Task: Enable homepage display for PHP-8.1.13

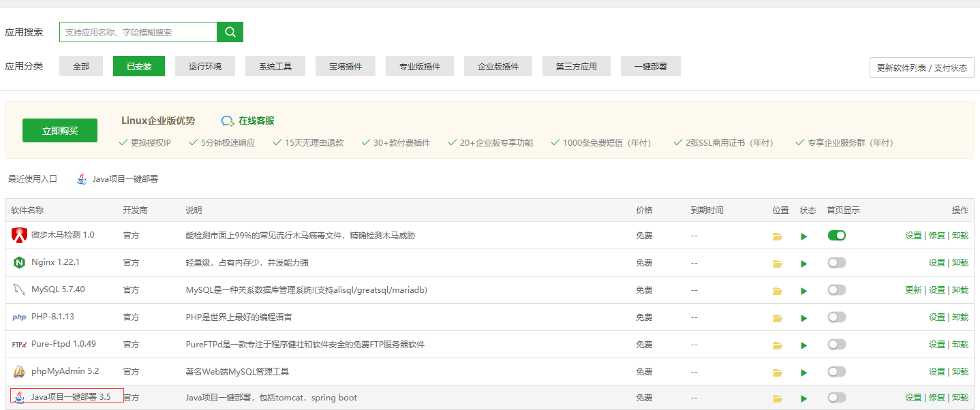Action: click(837, 317)
